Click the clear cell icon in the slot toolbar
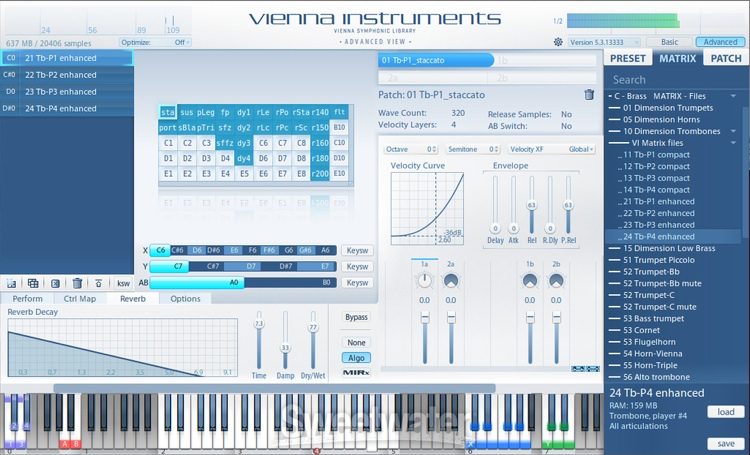 point(55,283)
